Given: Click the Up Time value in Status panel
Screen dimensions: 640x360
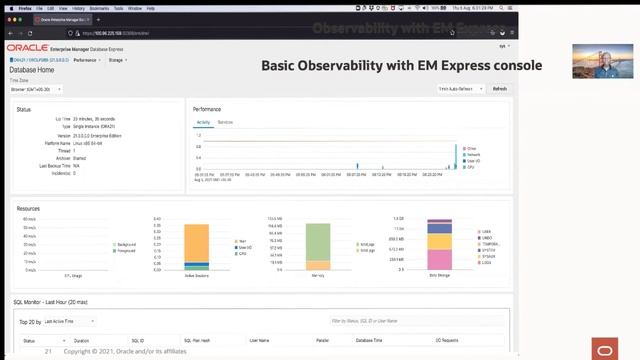Looking at the screenshot, I should [x=94, y=119].
